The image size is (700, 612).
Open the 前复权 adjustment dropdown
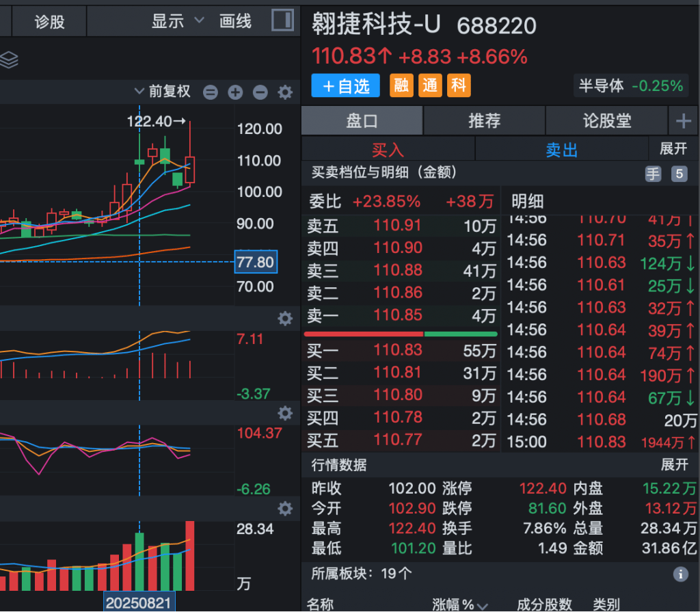163,91
